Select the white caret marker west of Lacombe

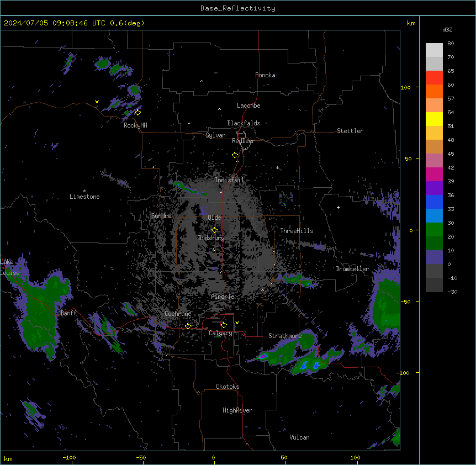(219, 109)
